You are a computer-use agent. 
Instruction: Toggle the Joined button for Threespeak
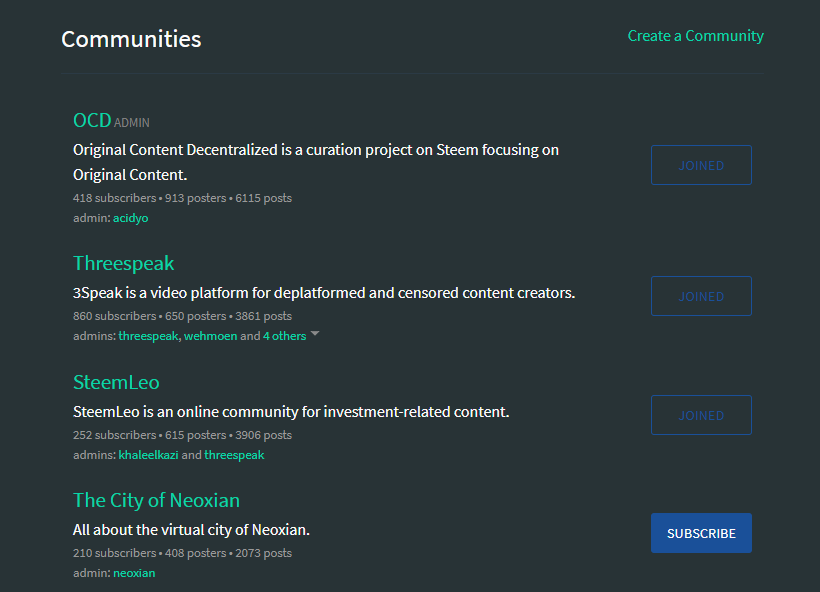coord(701,296)
